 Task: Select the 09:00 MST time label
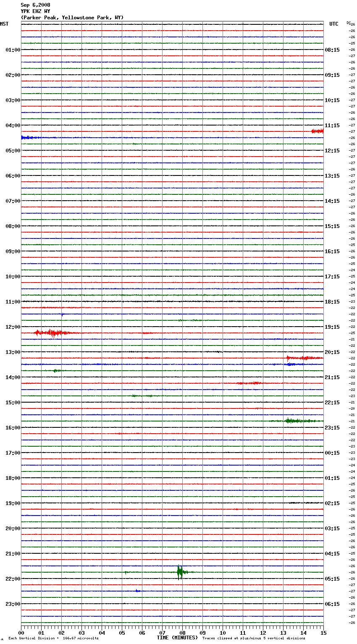click(x=13, y=251)
